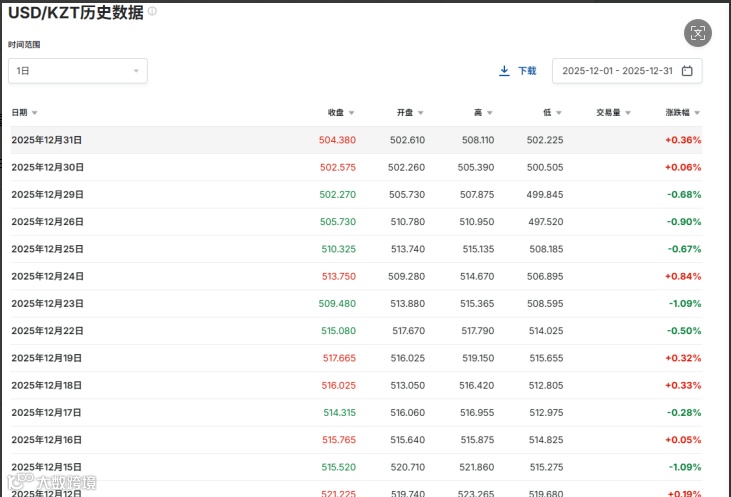This screenshot has width=731, height=497.
Task: Click closing price 510.325
Action: tap(338, 249)
